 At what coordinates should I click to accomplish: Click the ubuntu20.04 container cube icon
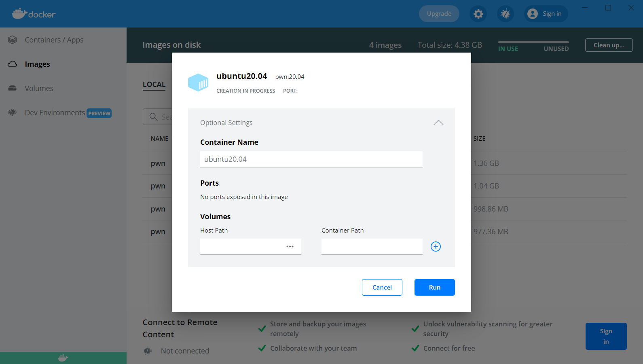[198, 82]
